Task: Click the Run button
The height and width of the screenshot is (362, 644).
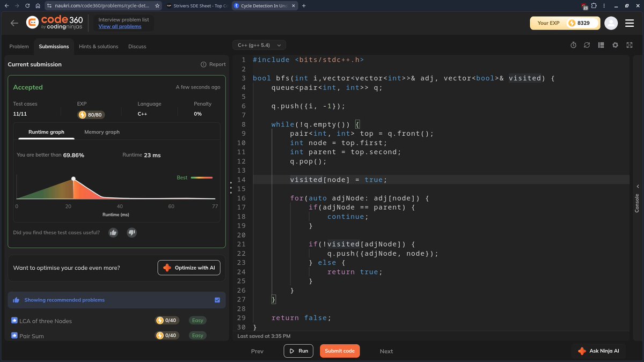Action: coord(298,351)
